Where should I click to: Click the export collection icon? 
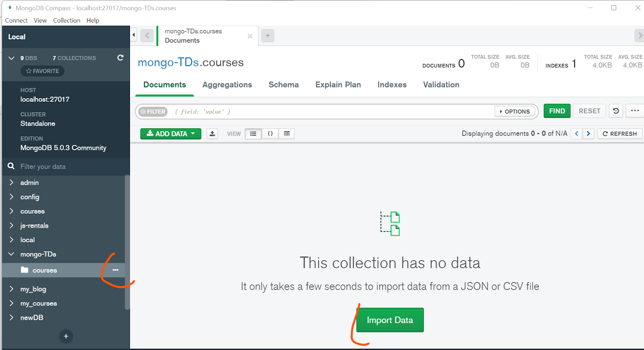[x=213, y=134]
